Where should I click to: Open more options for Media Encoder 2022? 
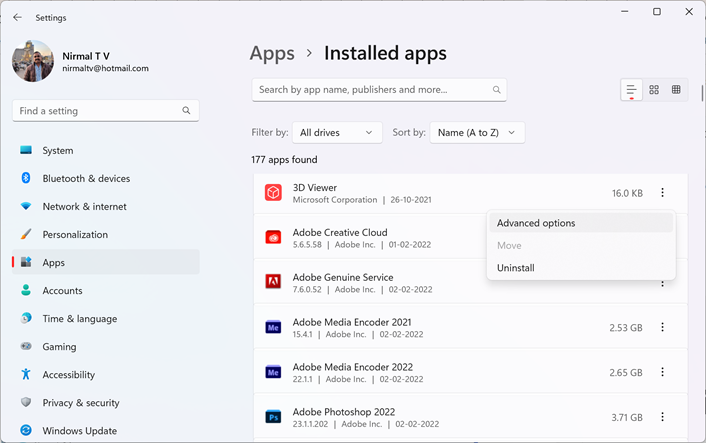point(662,372)
